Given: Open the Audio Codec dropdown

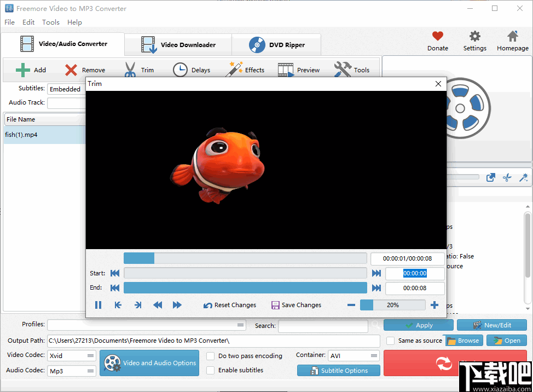Looking at the screenshot, I should [x=71, y=371].
